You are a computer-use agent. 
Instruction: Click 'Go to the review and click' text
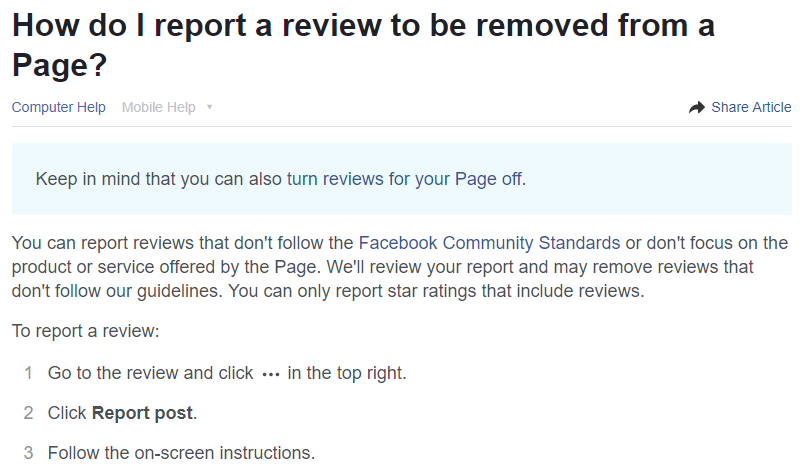[150, 373]
